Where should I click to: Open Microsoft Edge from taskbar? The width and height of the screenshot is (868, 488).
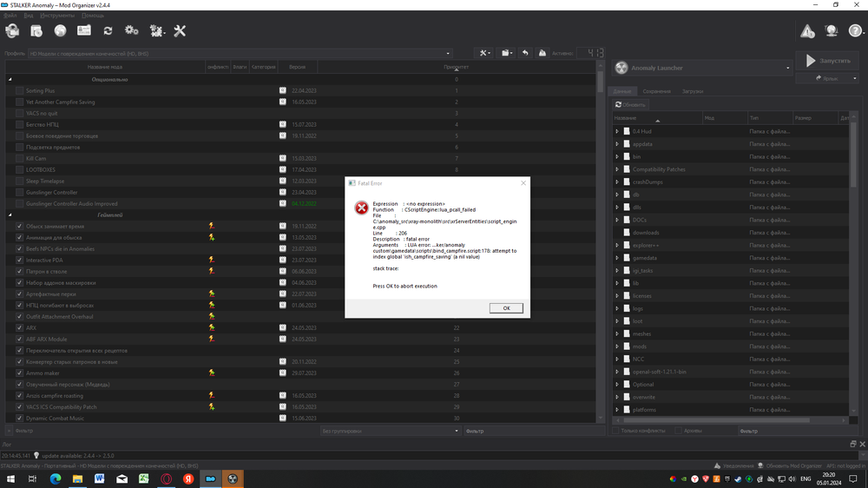(x=56, y=478)
